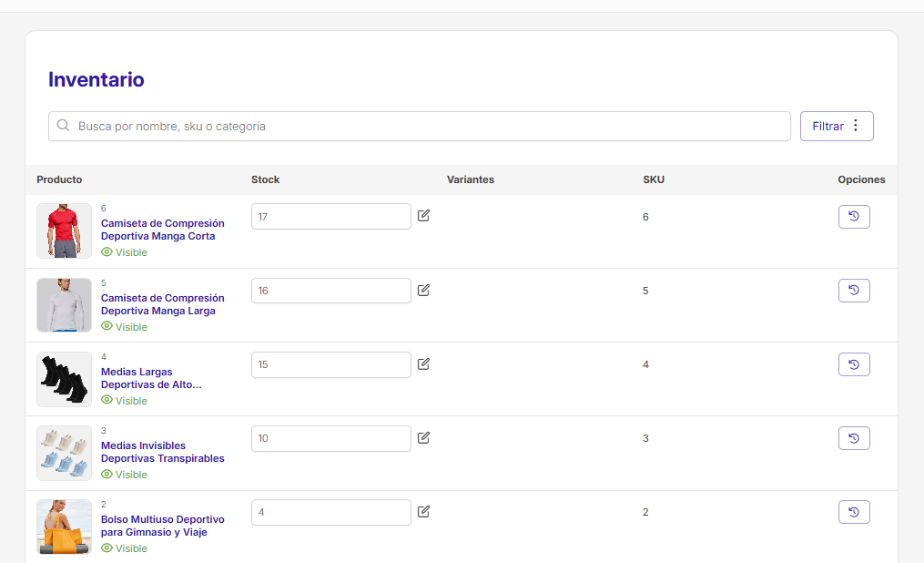
Task: Toggle Visible status of Medias Largas Deportivas
Action: coord(124,401)
